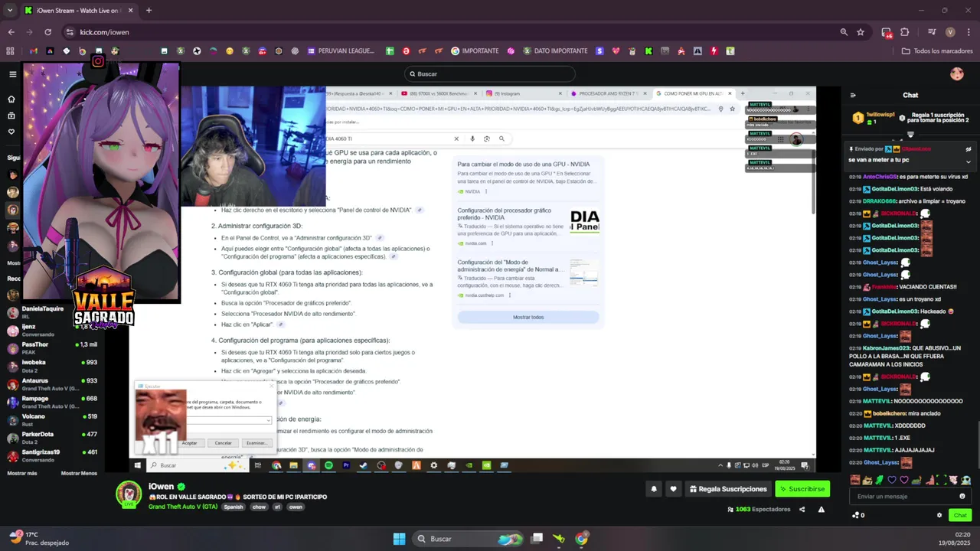Open the Kick sidebar hamburger menu
The height and width of the screenshot is (551, 980).
tap(12, 74)
